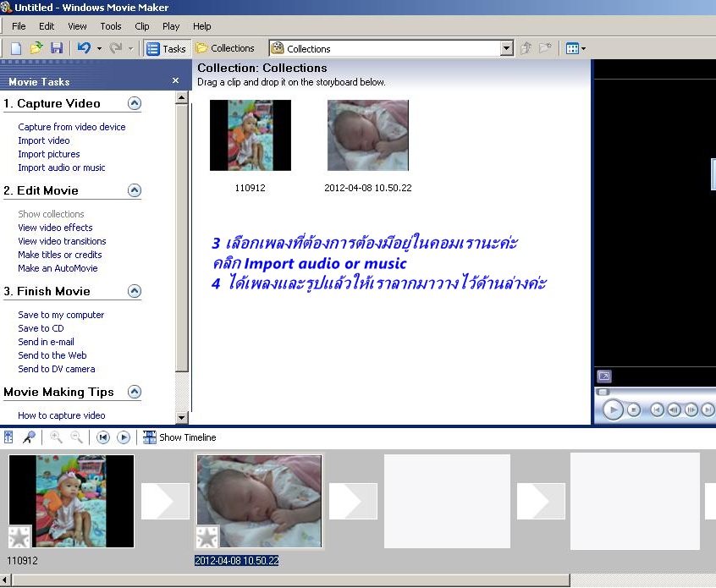Click the preview monitor seek bar handle
The height and width of the screenshot is (588, 716).
(603, 393)
